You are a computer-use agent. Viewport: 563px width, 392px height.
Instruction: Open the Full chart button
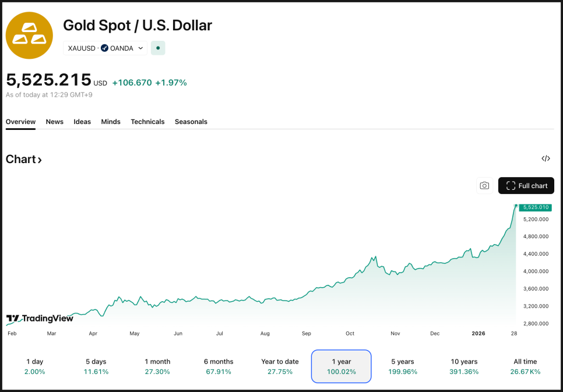[x=526, y=186]
